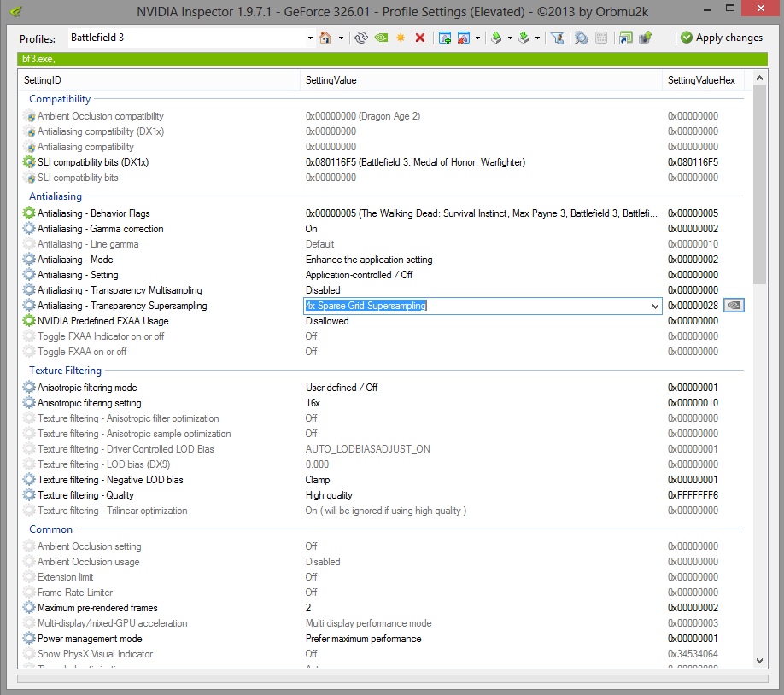Click gear icon of Anisotropic filtering mode
Image resolution: width=784 pixels, height=695 pixels.
[29, 387]
